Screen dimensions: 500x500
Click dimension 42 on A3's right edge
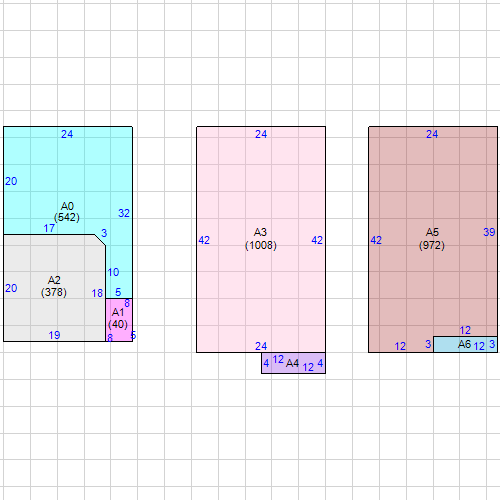point(317,240)
